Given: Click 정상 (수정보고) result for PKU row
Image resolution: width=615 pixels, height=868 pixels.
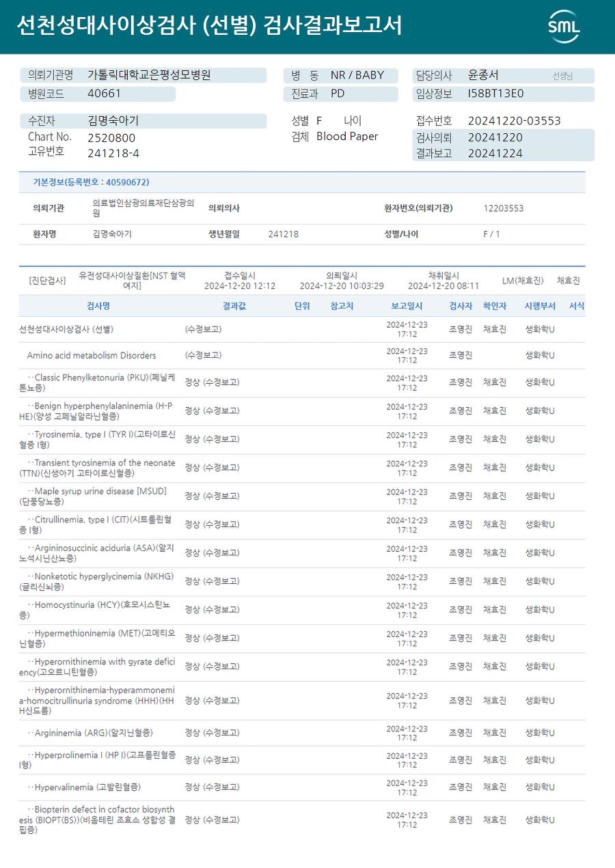Looking at the screenshot, I should coord(212,382).
